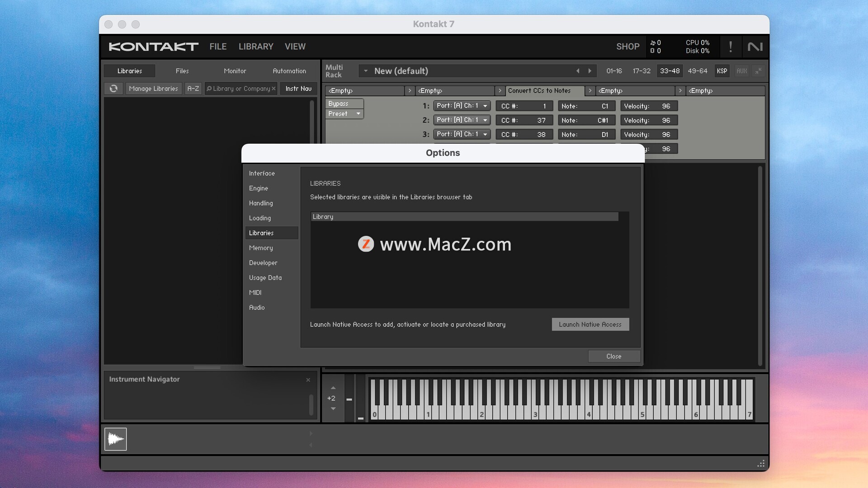
Task: Click right-pointing arrow in the bottom info bar
Action: pyautogui.click(x=311, y=433)
